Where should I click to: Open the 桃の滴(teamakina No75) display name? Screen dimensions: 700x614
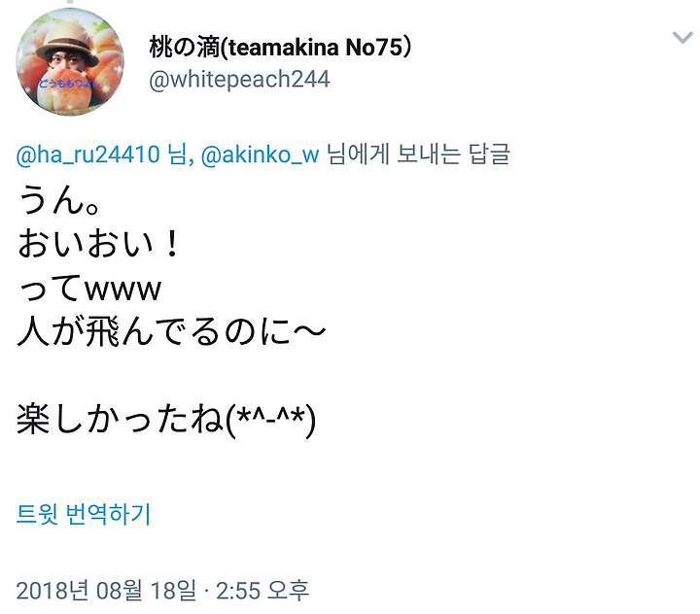coord(280,47)
